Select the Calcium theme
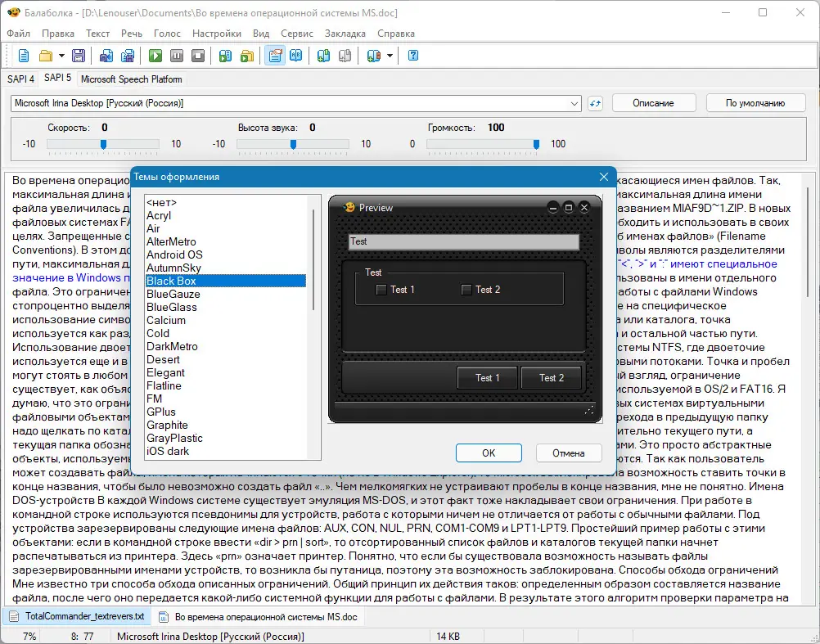This screenshot has height=644, width=820. 225,320
